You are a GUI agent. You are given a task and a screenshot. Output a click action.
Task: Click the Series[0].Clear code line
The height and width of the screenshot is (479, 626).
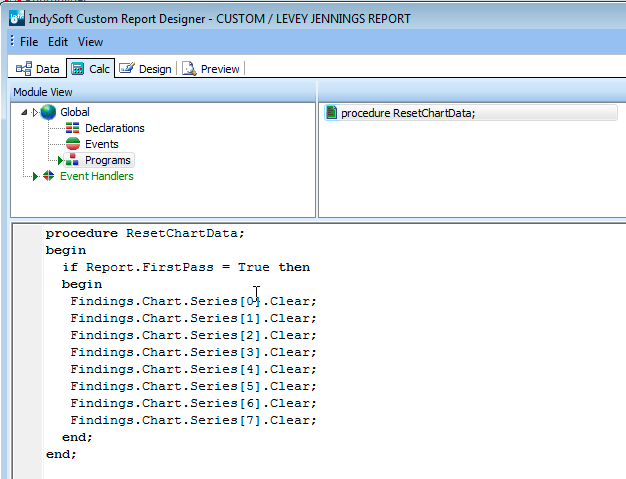coord(193,301)
